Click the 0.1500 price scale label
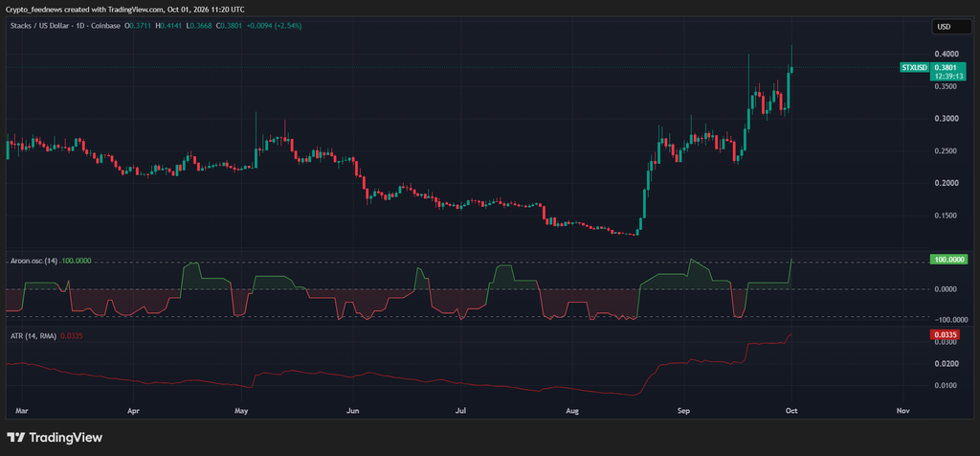 click(x=945, y=216)
